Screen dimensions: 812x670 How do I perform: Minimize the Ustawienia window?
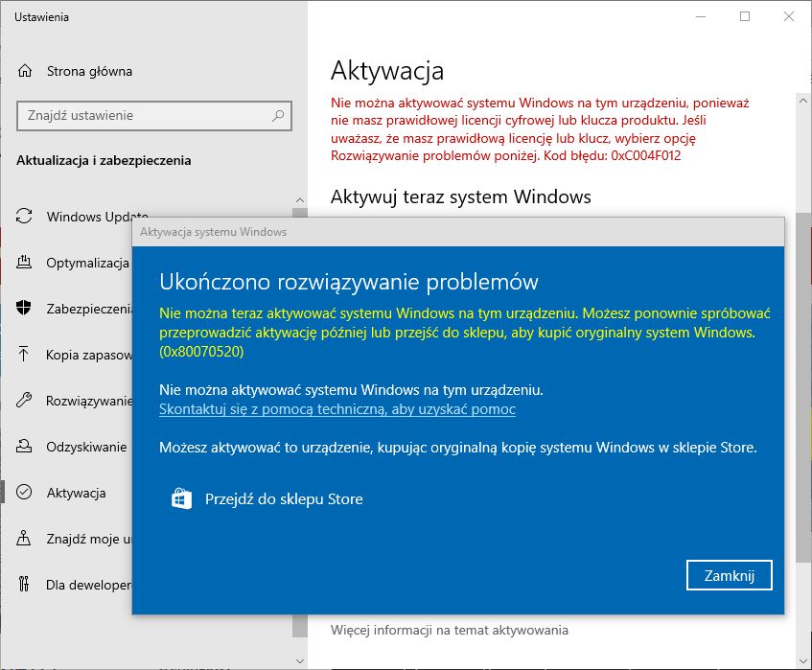[701, 16]
